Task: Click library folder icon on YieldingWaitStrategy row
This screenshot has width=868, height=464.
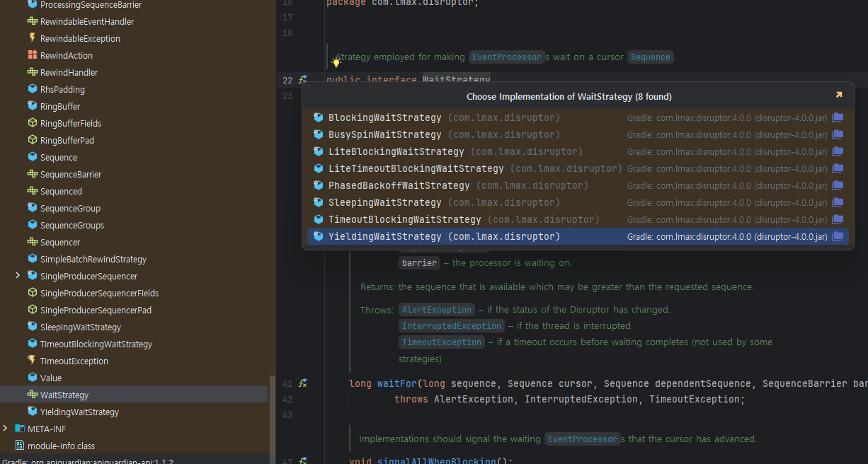Action: [838, 236]
